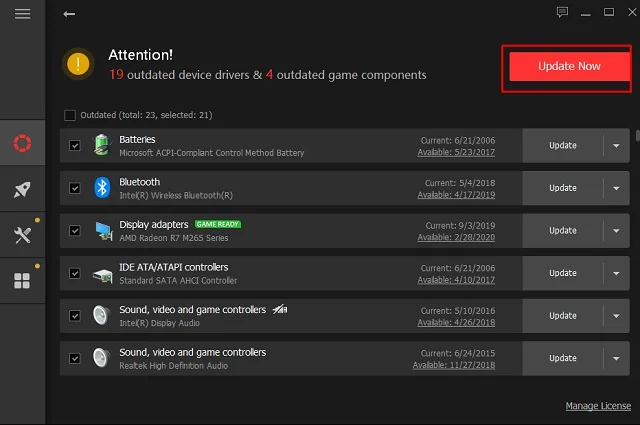Viewport: 640px width, 425px height.
Task: Expand the IDE ATA/ATAPI Update dropdown arrow
Action: tap(616, 273)
